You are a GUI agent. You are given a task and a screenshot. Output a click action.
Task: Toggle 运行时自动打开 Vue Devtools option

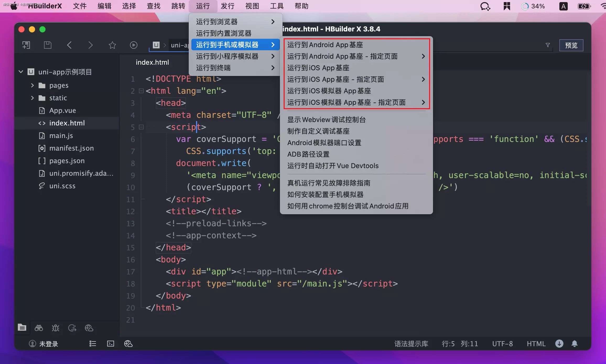pos(333,166)
